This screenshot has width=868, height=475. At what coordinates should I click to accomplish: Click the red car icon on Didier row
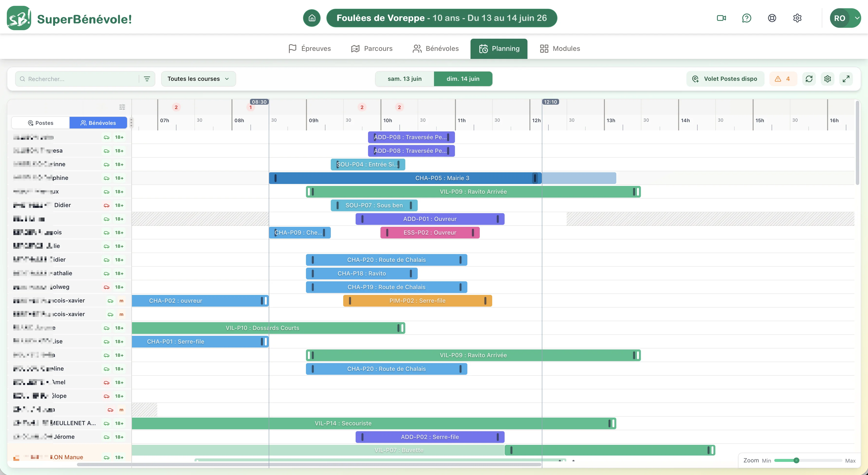[106, 205]
